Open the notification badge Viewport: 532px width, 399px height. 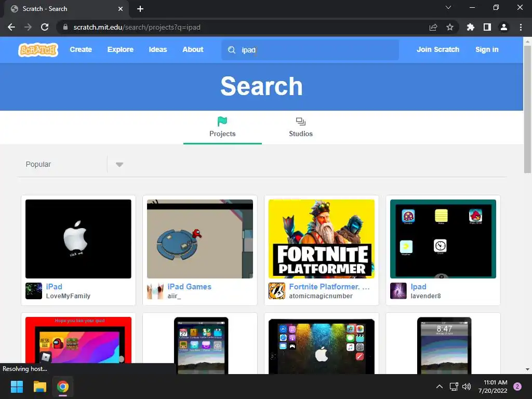point(517,387)
